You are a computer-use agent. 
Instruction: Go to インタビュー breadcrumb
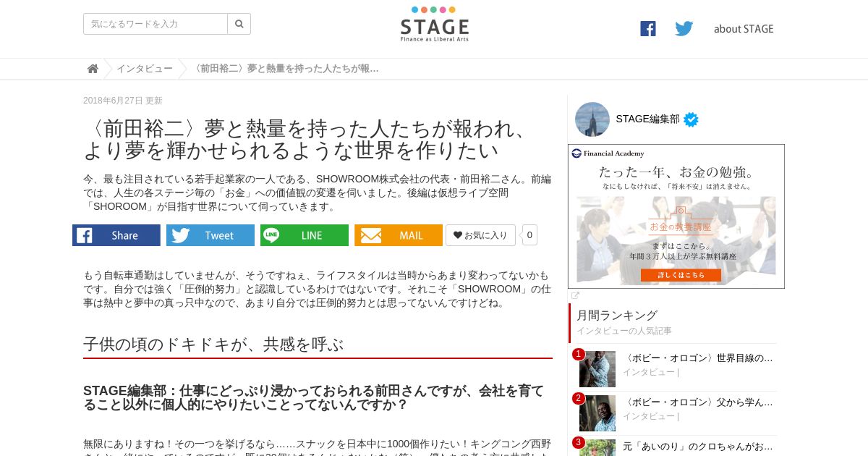(x=145, y=69)
